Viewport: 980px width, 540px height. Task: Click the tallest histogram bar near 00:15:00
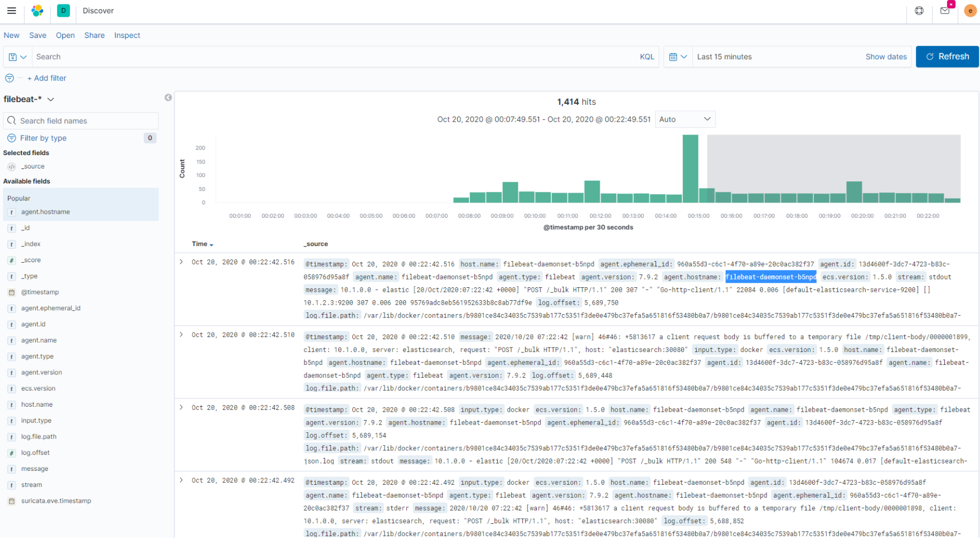690,169
